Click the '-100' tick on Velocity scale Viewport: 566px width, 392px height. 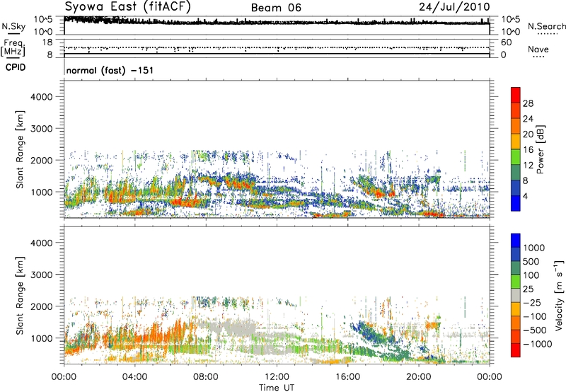pos(534,316)
